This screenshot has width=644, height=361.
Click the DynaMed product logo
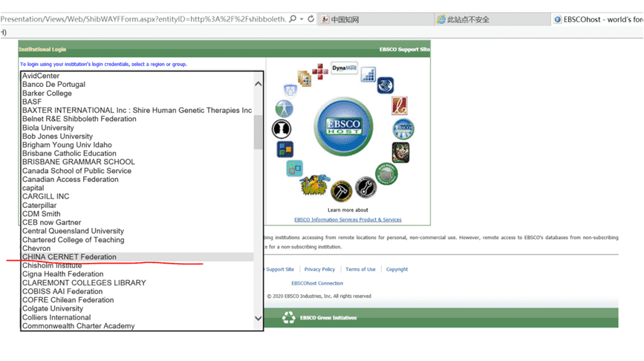click(x=344, y=68)
